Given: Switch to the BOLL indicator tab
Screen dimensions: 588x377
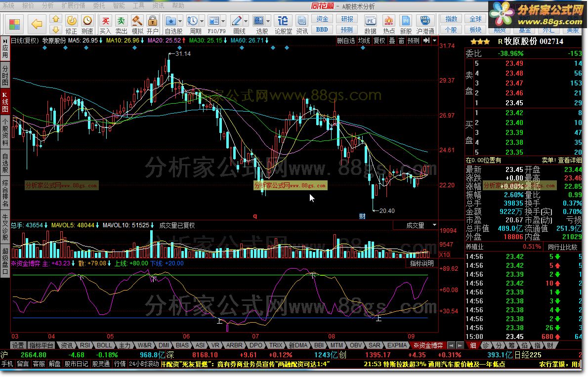Looking at the screenshot, I should click(x=104, y=345).
